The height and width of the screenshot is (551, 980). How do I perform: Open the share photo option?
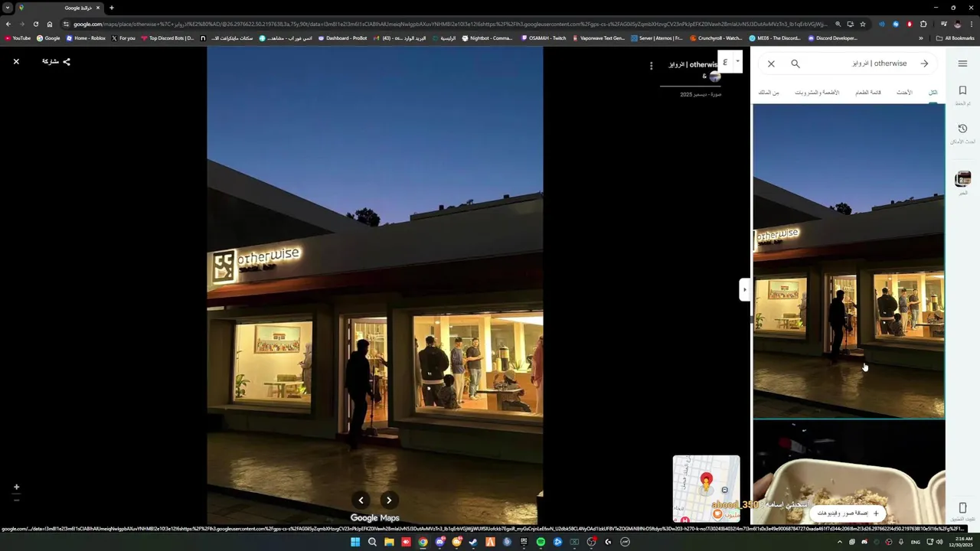click(x=56, y=61)
